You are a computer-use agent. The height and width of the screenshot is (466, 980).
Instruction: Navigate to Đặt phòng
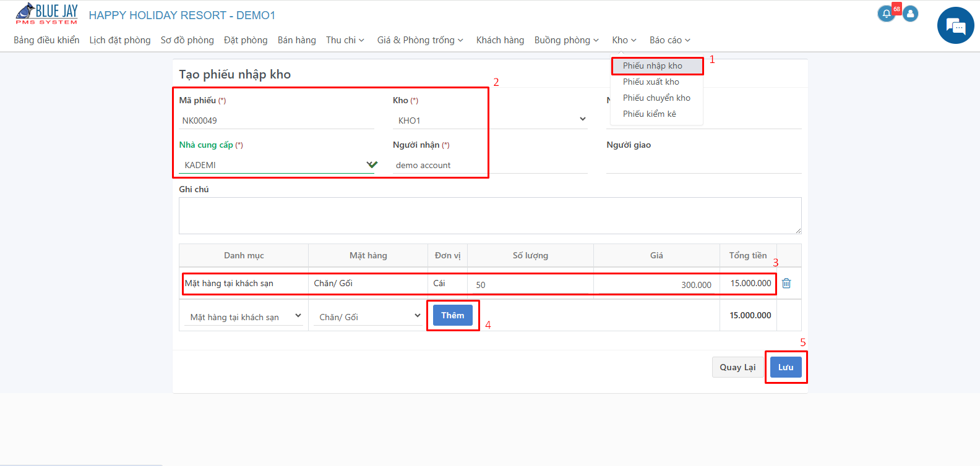tap(246, 40)
